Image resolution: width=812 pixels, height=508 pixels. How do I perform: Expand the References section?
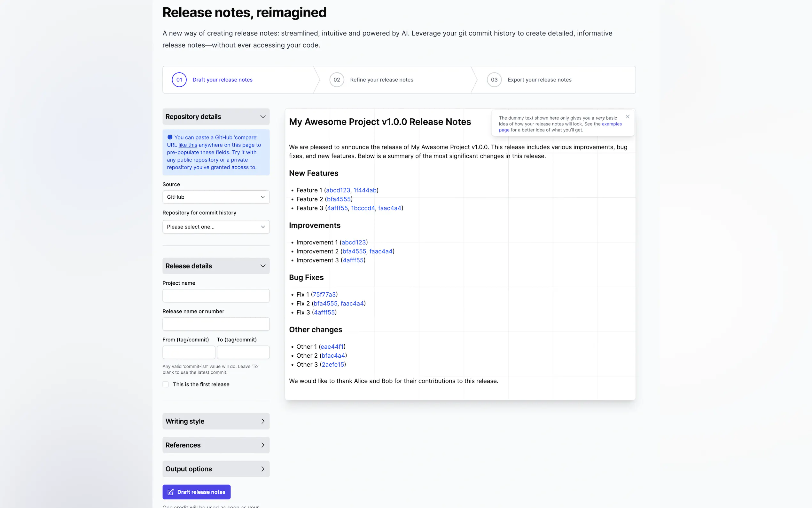[262, 445]
